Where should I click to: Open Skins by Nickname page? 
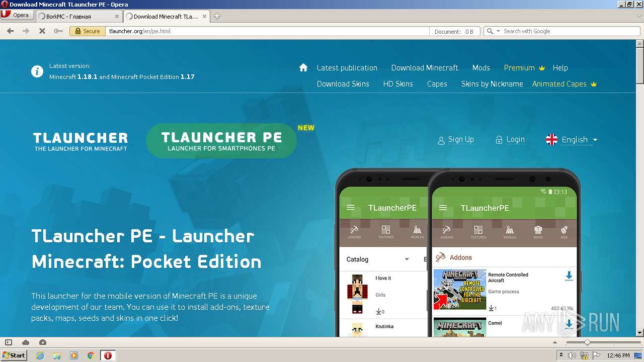(492, 84)
